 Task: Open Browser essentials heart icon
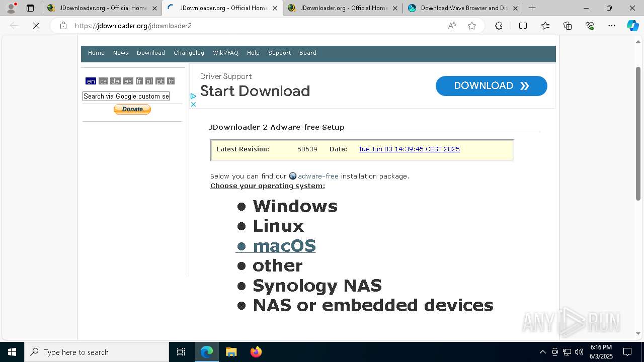(590, 26)
